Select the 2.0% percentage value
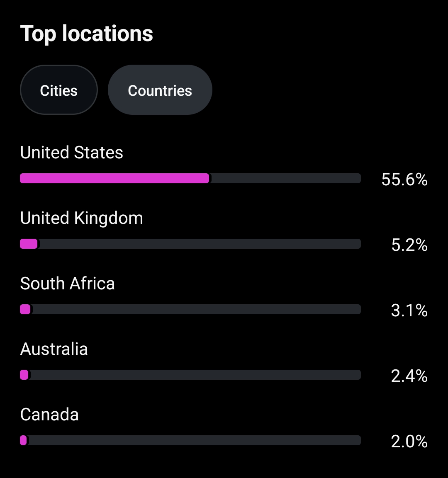448x478 pixels. 409,442
